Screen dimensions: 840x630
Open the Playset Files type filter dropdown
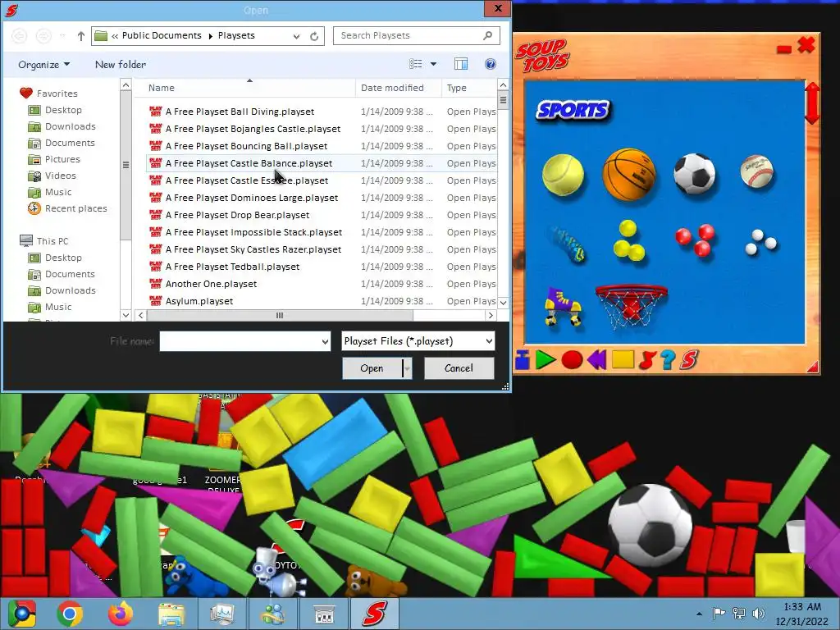pyautogui.click(x=489, y=341)
